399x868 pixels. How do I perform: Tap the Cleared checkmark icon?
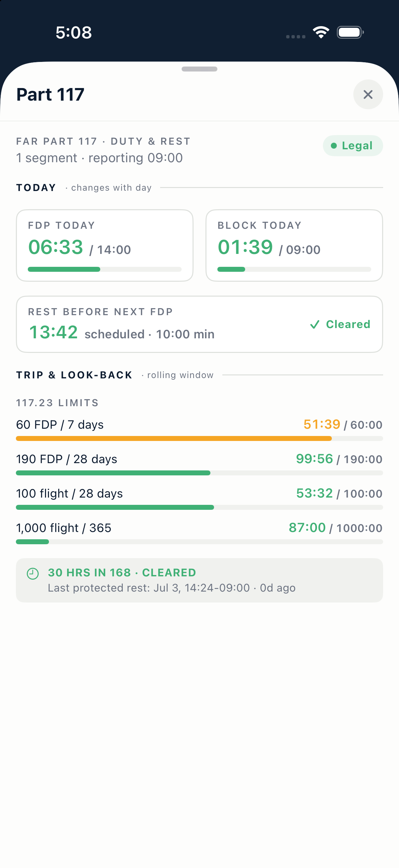coord(315,324)
